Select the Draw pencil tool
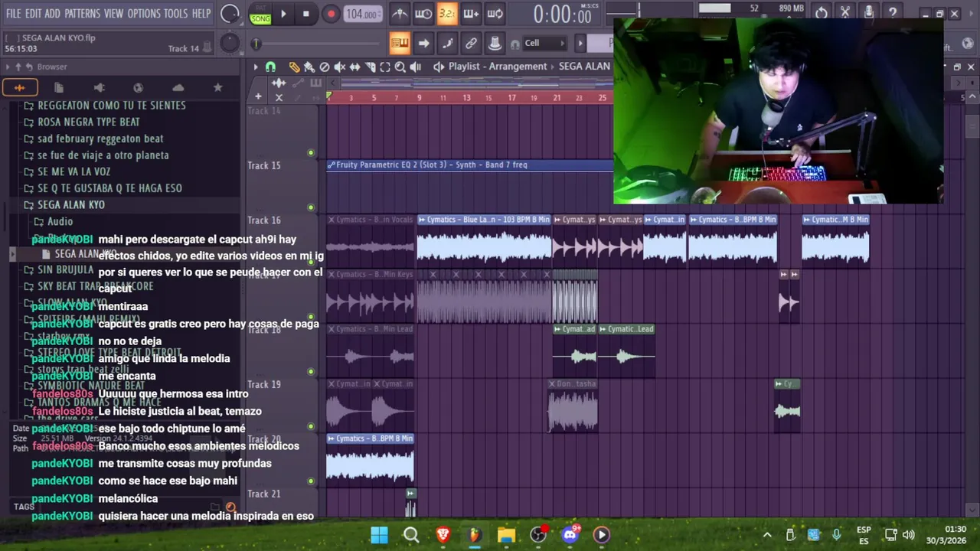 point(294,67)
